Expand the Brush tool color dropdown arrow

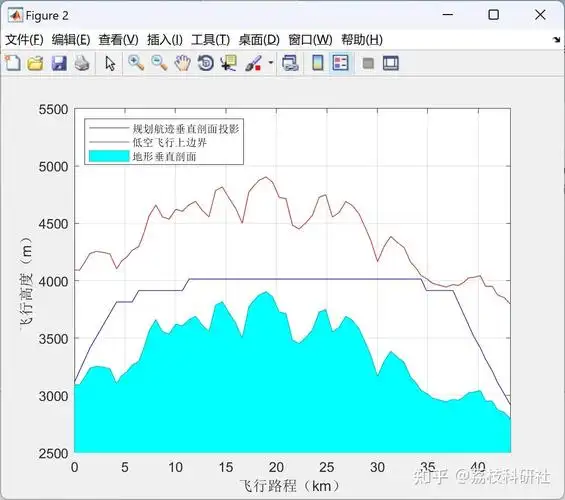click(x=271, y=63)
